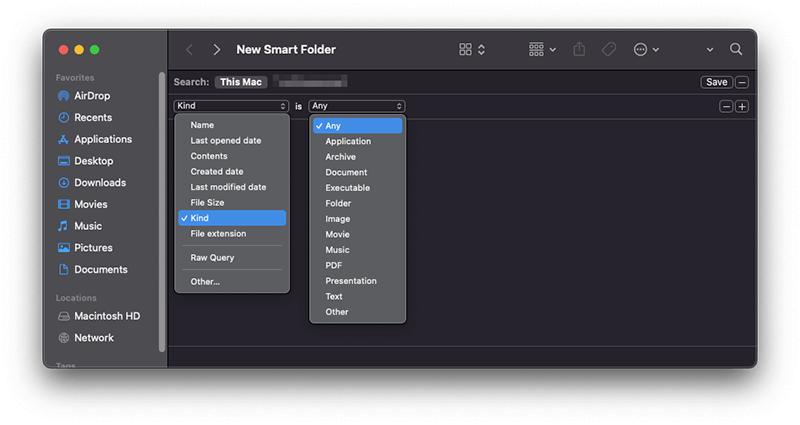Go forward with the right chevron
Image resolution: width=800 pixels, height=425 pixels.
pyautogui.click(x=217, y=49)
